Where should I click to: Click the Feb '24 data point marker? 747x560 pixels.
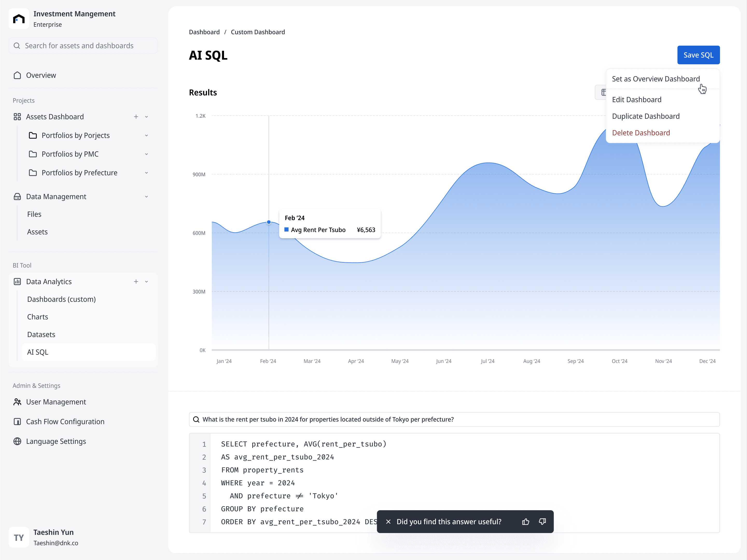269,222
